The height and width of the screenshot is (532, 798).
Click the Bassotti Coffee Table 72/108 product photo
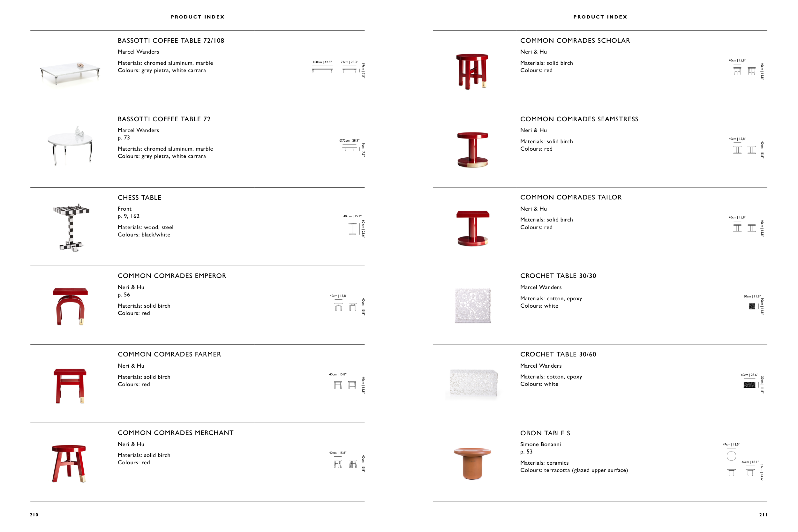(x=70, y=72)
